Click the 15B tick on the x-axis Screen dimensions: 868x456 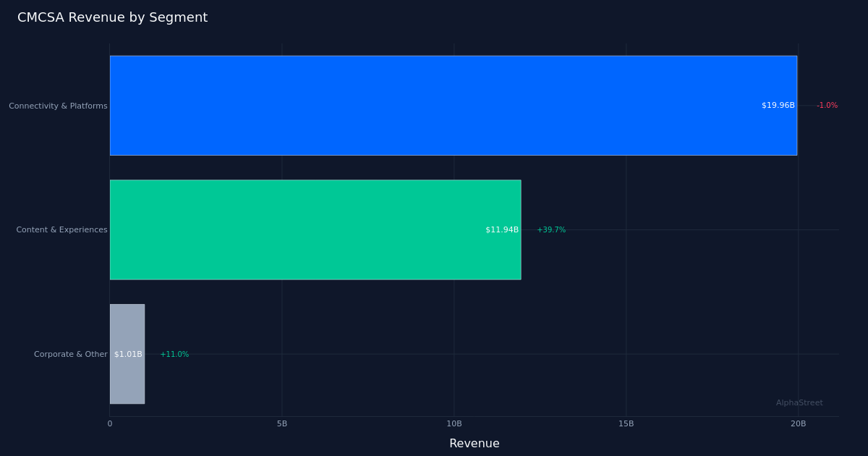pos(626,424)
